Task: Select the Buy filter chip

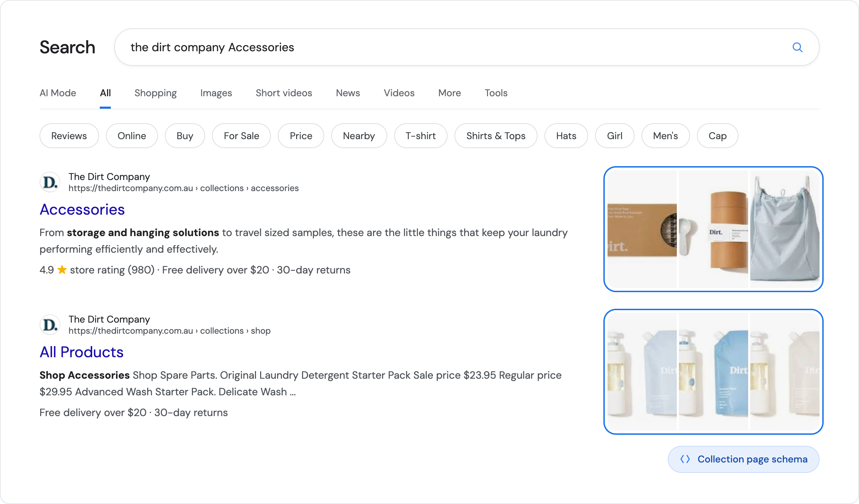Action: 185,136
